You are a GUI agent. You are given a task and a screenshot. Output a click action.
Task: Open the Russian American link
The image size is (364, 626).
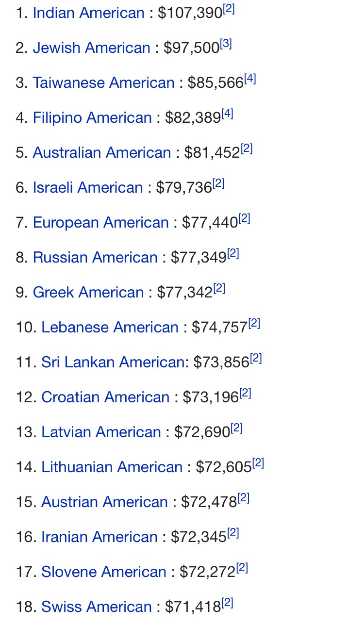click(95, 258)
